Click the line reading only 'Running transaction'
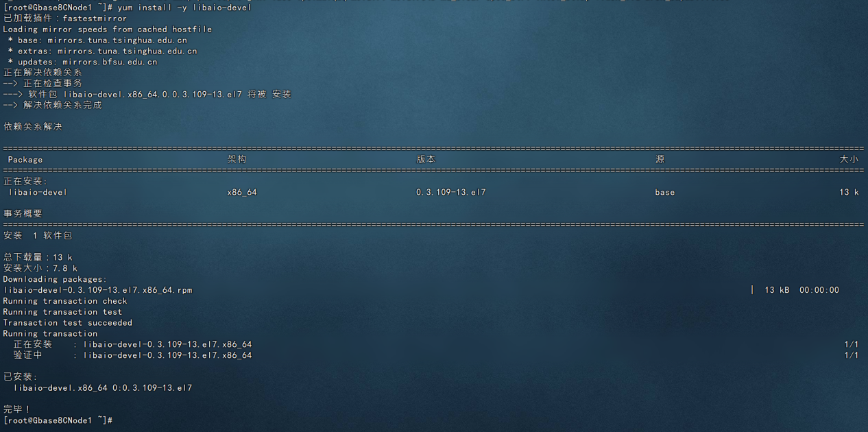Screen dimensions: 868x432 [50, 334]
